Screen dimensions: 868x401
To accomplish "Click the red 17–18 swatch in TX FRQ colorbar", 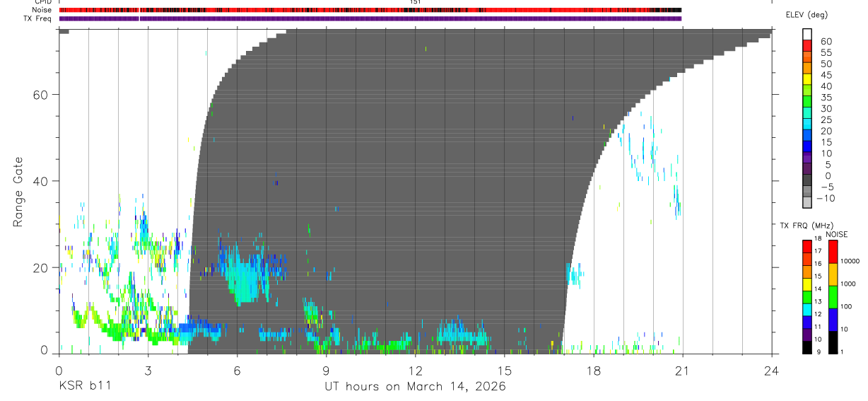I will (x=807, y=246).
